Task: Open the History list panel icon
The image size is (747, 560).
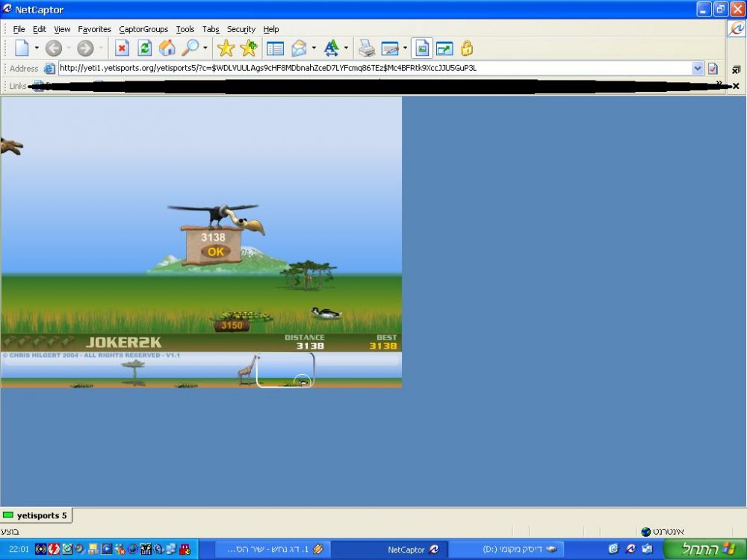Action: click(x=275, y=48)
